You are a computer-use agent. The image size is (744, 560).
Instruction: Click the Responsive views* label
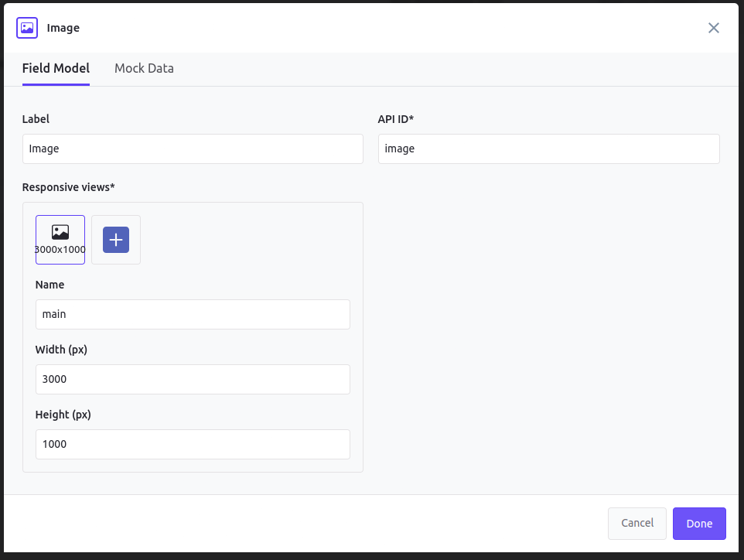pyautogui.click(x=68, y=187)
